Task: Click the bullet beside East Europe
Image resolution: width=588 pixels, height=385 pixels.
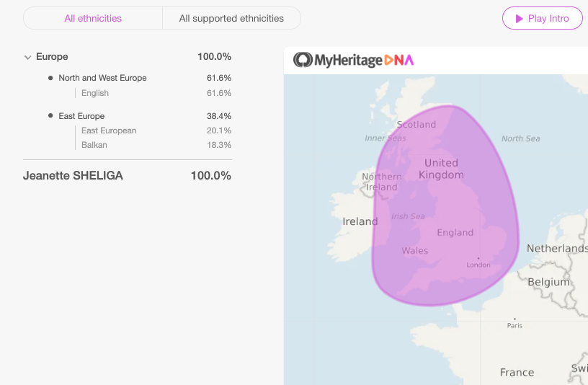Action: [50, 115]
